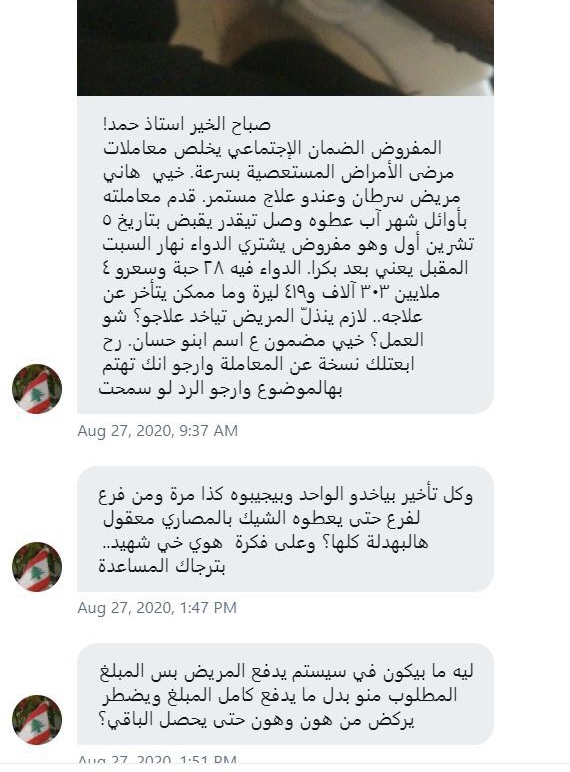
Task: Select the message bubble starting وكل تأخير
Action: [285, 529]
